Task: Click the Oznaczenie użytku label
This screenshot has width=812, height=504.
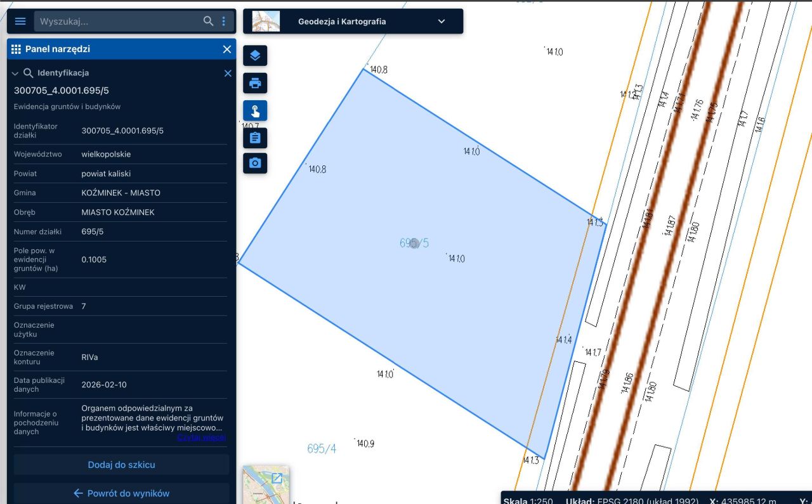Action: (x=34, y=330)
